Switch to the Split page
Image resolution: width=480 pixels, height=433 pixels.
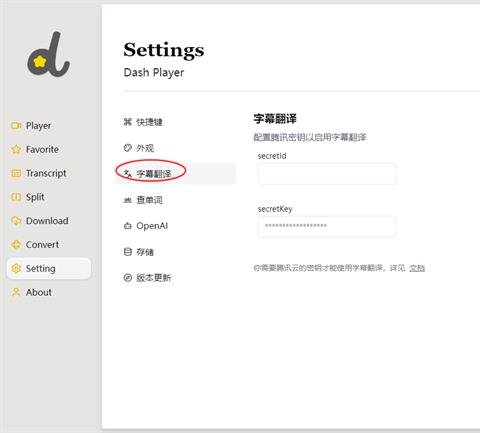[49, 197]
